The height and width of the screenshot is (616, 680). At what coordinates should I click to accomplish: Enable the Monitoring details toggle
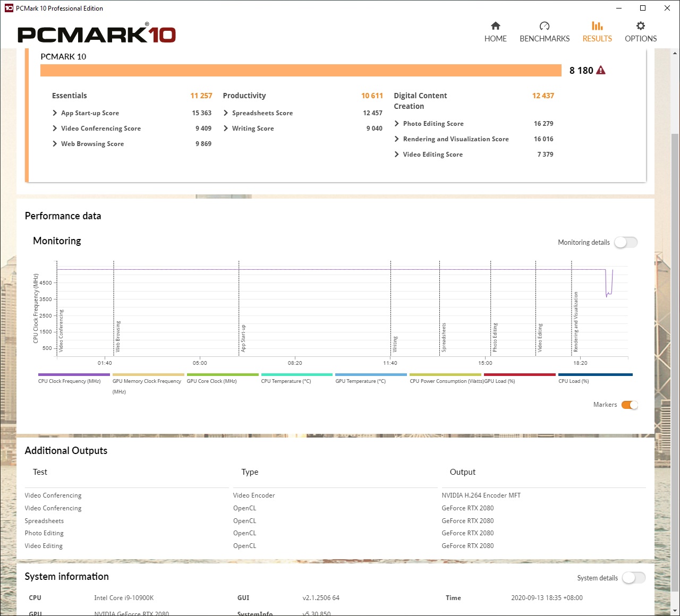pyautogui.click(x=625, y=242)
